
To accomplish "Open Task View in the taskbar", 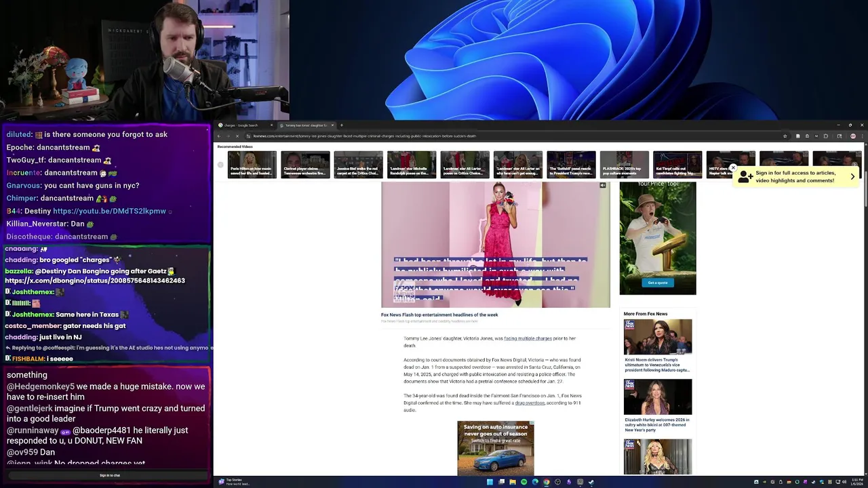I will point(501,482).
